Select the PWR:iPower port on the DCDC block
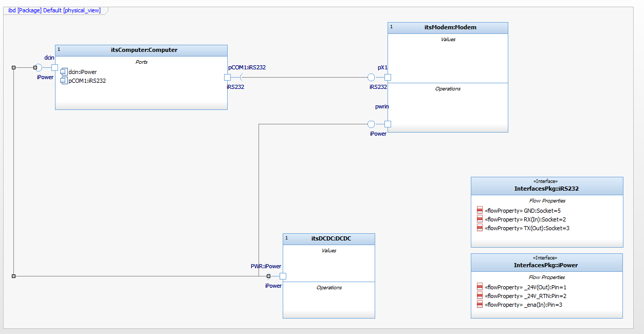The image size is (644, 334). [x=282, y=276]
